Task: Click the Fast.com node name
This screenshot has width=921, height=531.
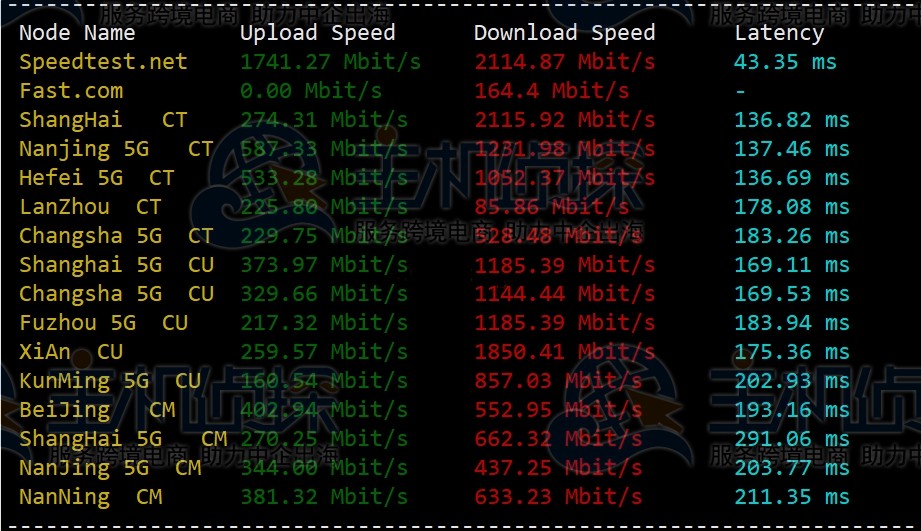Action: [x=71, y=91]
